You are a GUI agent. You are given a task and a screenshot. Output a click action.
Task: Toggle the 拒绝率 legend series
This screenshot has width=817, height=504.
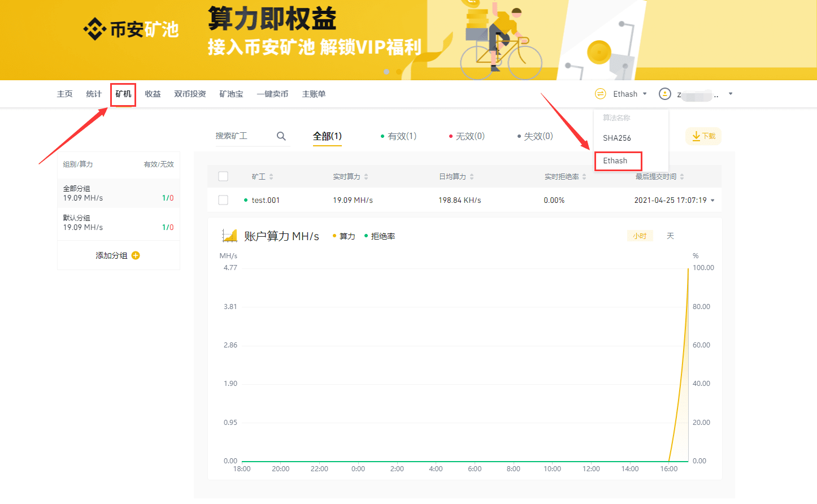(380, 236)
